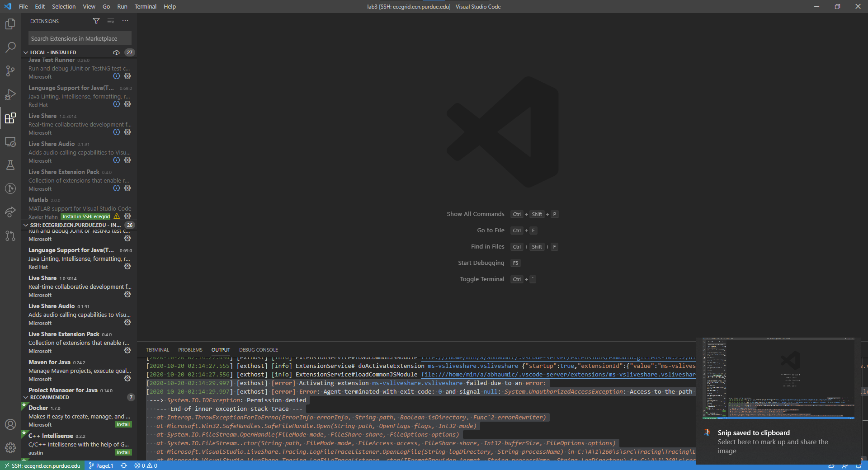The height and width of the screenshot is (470, 868).
Task: Select local Matlab extension entry
Action: pyautogui.click(x=80, y=208)
